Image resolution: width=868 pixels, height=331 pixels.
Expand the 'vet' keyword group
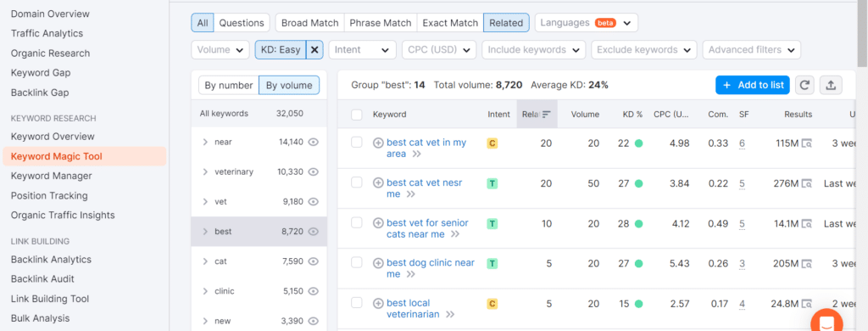pos(205,202)
